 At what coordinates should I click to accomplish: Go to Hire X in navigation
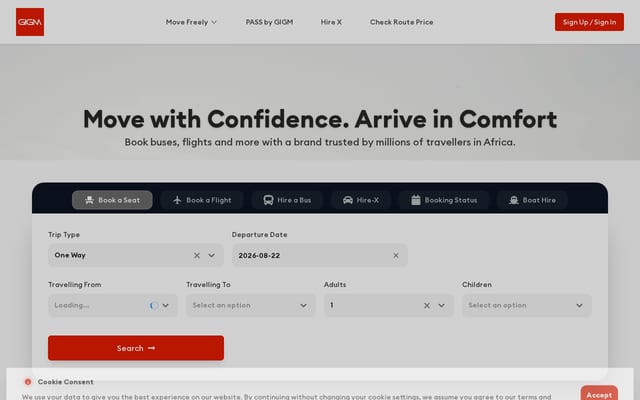tap(331, 22)
